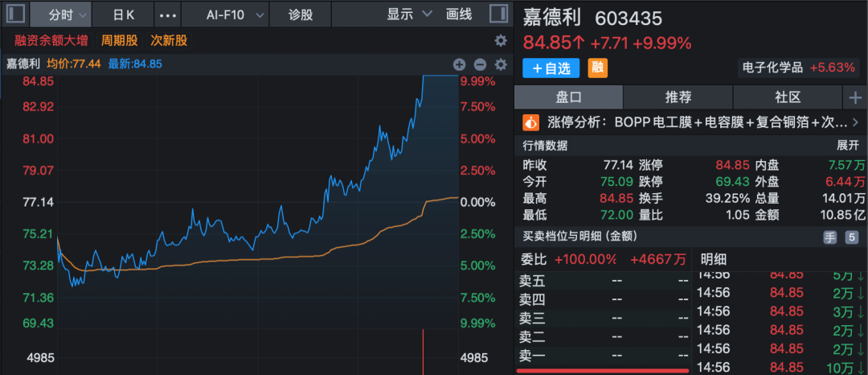Select 画线 drawing tool
Screen dimensions: 868x375
(459, 14)
